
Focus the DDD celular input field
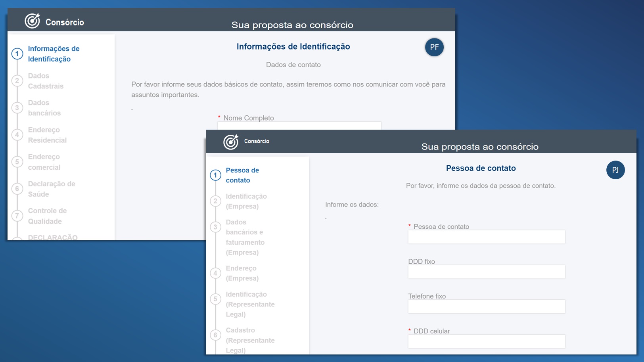[x=486, y=341]
